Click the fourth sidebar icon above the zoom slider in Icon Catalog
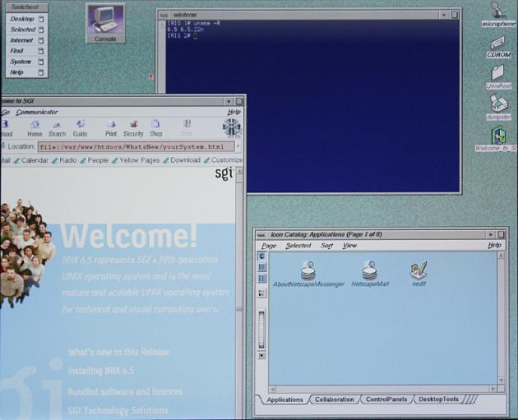Viewport: 518px width, 420px height. pos(261,293)
